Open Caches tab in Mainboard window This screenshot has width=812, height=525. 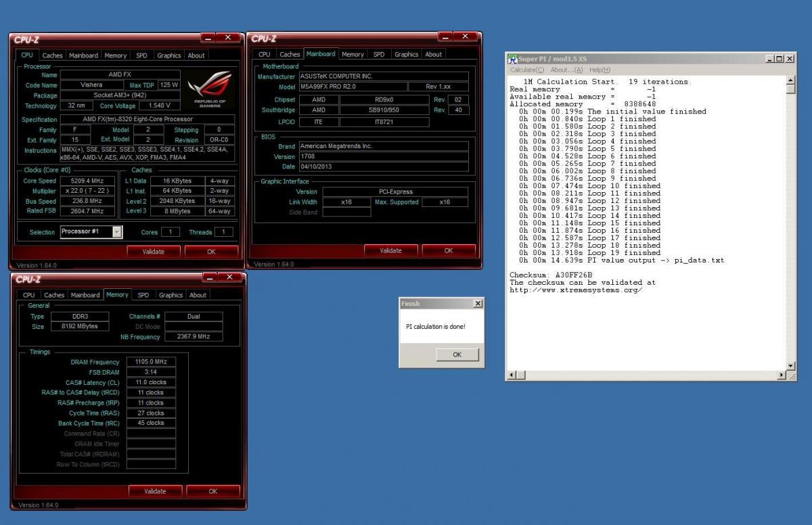pos(290,54)
